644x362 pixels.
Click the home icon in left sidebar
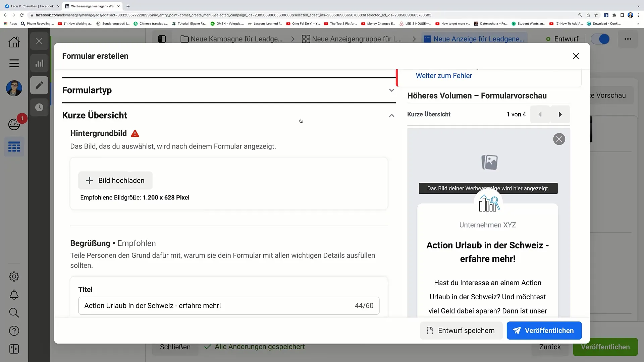14,41
